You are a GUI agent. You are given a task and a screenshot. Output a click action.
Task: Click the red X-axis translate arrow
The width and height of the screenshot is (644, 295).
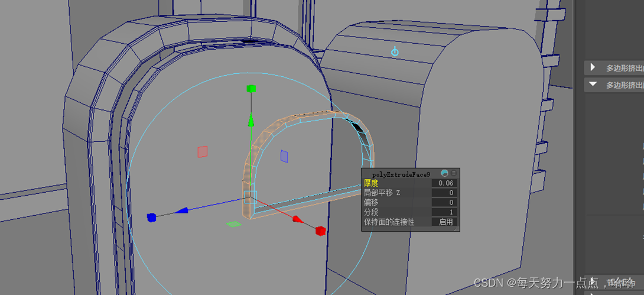tap(298, 219)
